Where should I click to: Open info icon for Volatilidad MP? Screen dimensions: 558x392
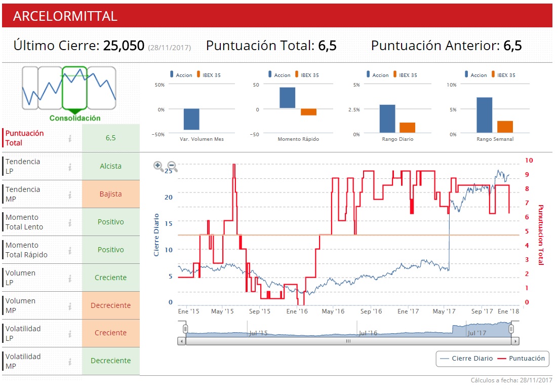pos(70,362)
